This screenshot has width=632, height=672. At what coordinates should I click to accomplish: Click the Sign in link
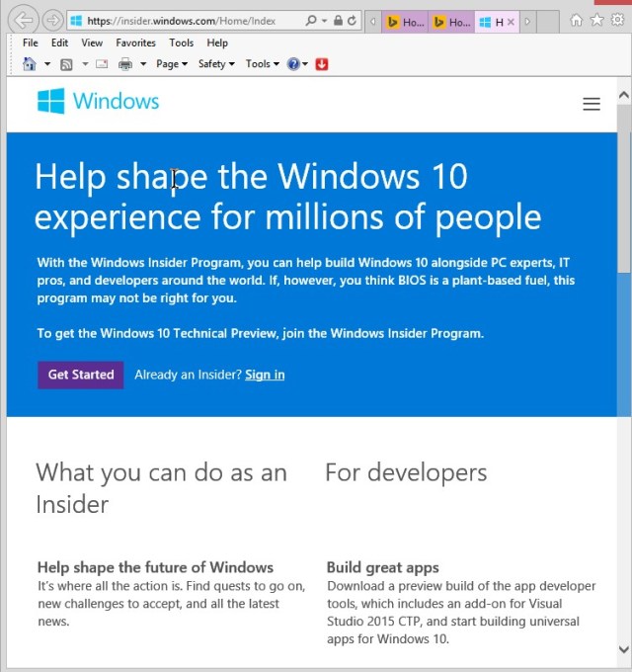[x=265, y=375]
